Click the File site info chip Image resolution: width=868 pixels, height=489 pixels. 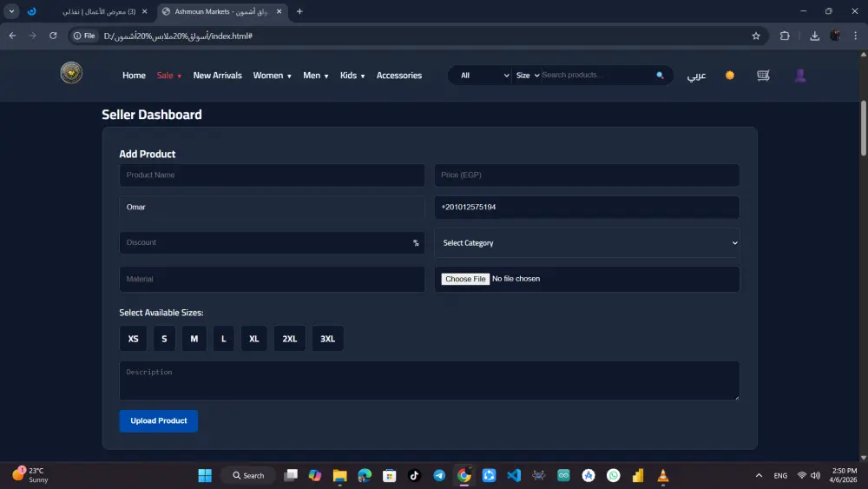(84, 36)
